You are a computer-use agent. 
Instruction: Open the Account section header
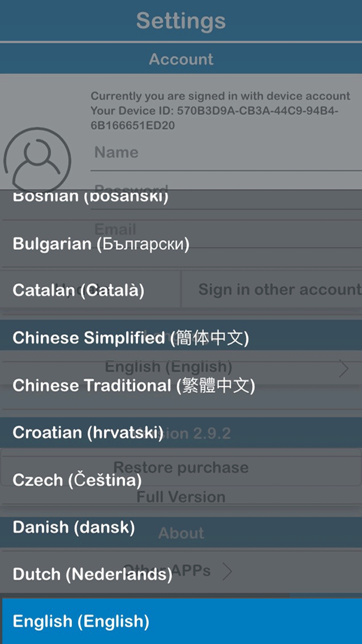[x=181, y=59]
